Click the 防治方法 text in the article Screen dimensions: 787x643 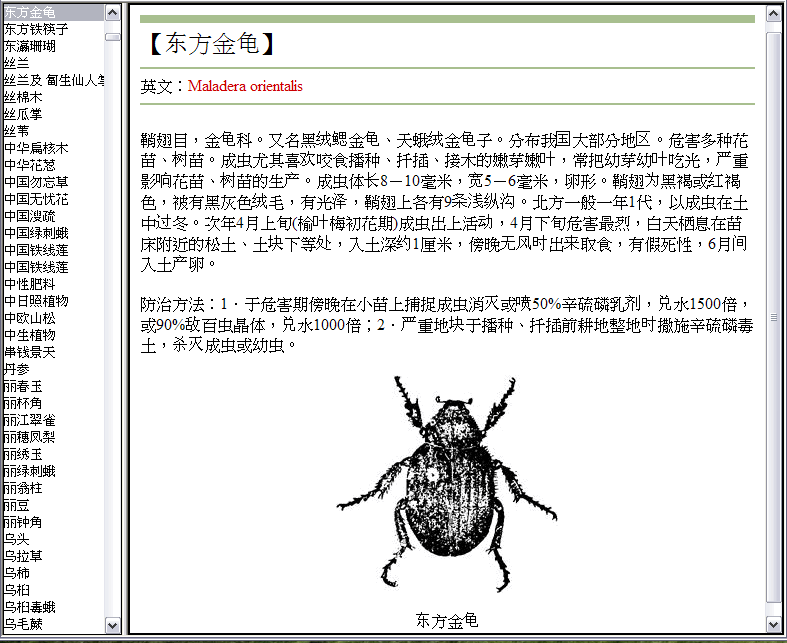click(x=172, y=304)
